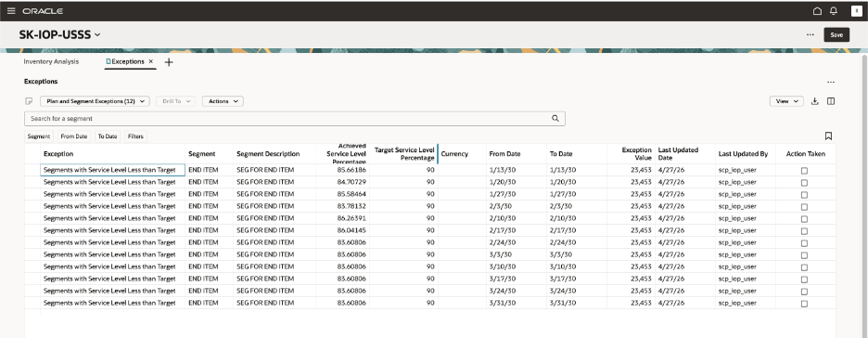Select achieved percentage 86.26391 cell
Image resolution: width=868 pixels, height=338 pixels.
point(343,219)
